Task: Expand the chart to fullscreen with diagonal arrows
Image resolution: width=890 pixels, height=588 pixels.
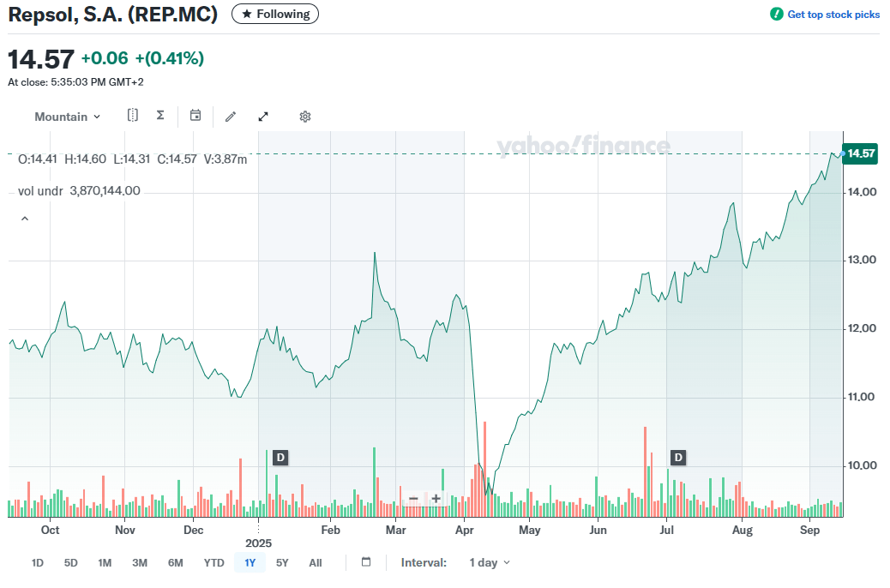Action: 262,116
